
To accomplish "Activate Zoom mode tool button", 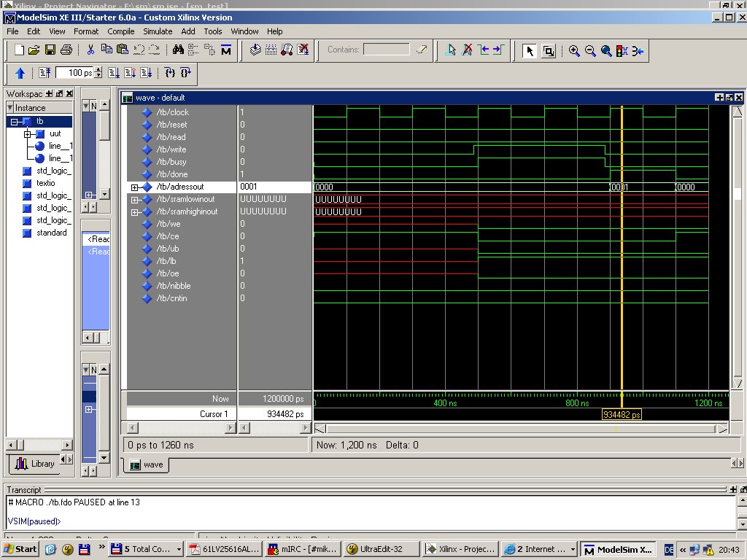I will point(549,50).
